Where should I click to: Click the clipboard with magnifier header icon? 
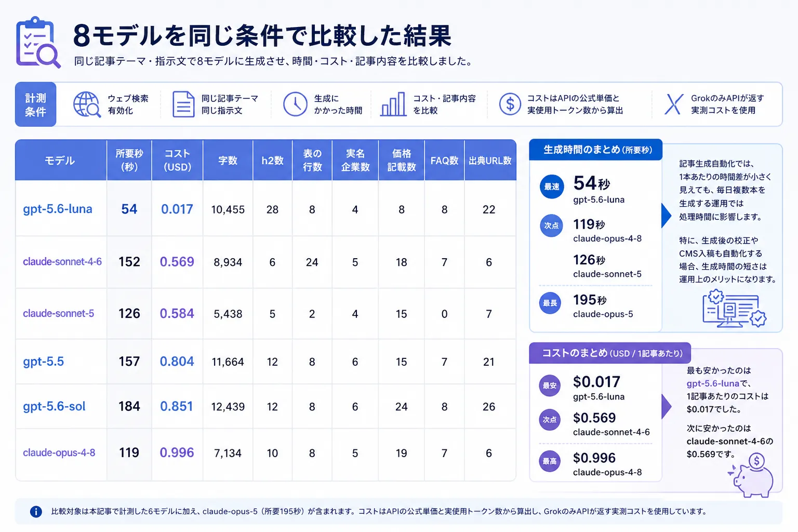(x=38, y=43)
